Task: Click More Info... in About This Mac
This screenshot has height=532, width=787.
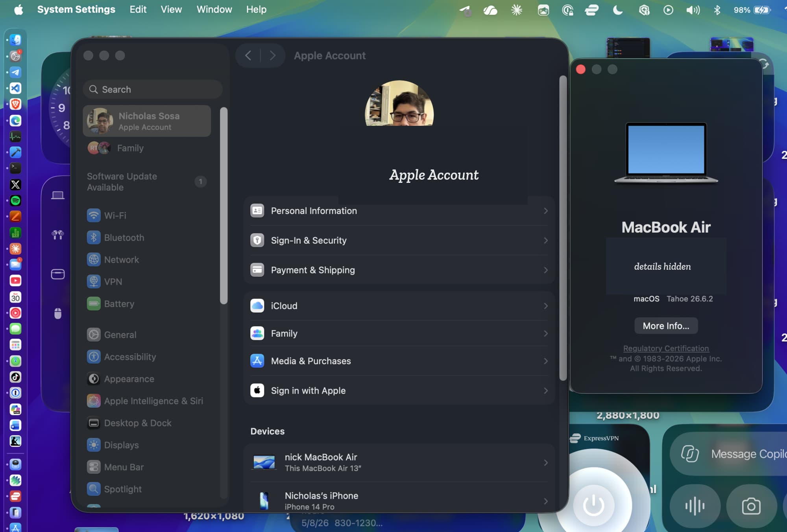Action: click(x=666, y=326)
